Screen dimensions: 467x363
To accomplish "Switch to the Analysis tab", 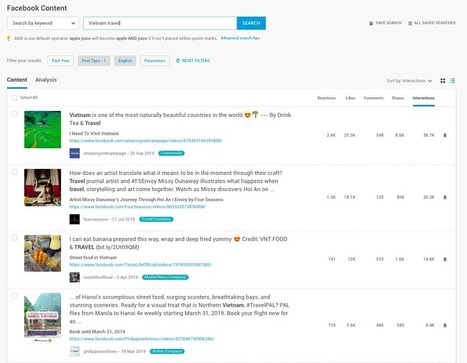I will tap(46, 80).
